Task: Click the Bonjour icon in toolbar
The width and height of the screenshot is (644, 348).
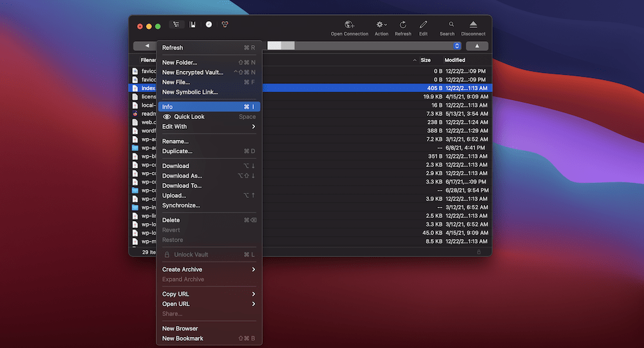Action: (225, 24)
